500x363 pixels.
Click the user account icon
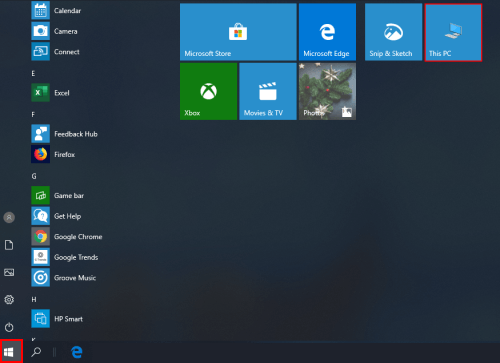(9, 218)
